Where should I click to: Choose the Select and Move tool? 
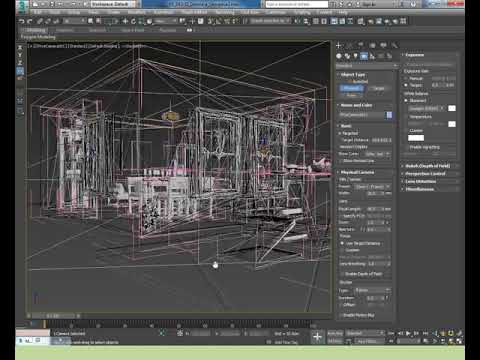125,21
